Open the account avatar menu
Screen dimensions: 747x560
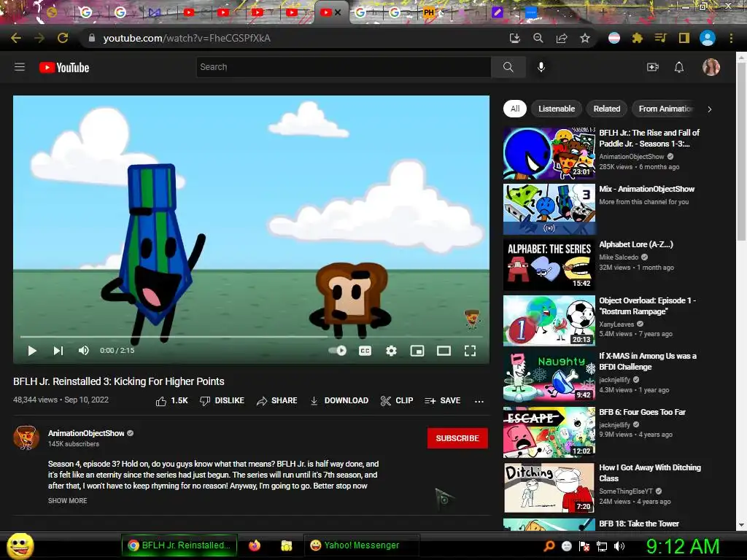pos(711,67)
